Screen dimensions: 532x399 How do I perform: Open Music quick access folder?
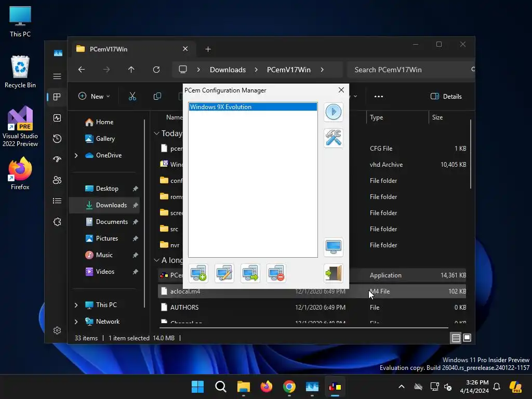pos(104,255)
